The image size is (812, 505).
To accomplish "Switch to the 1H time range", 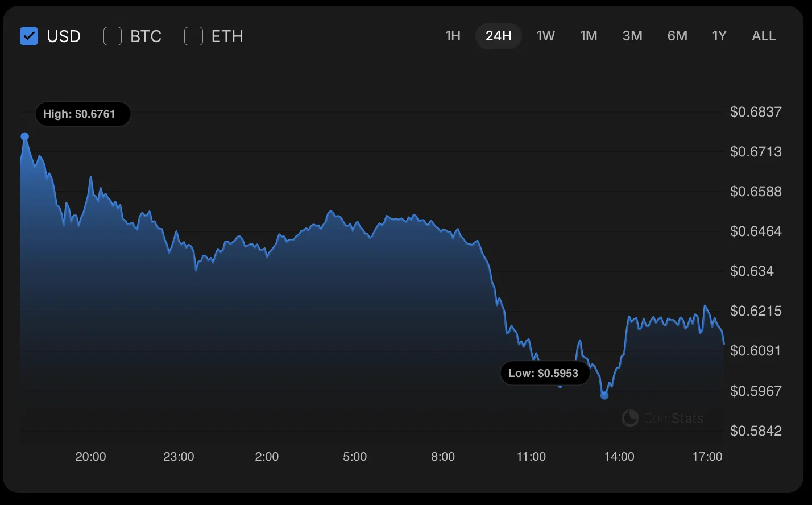I will [453, 36].
